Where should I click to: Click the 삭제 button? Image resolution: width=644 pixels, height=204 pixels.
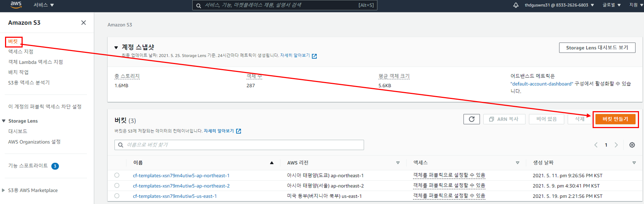pyautogui.click(x=580, y=119)
